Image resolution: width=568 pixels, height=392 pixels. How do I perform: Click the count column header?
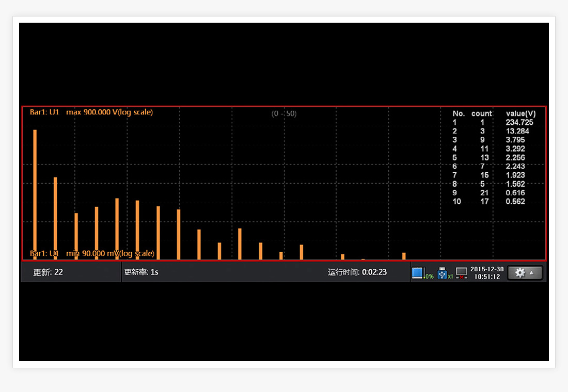(x=482, y=113)
